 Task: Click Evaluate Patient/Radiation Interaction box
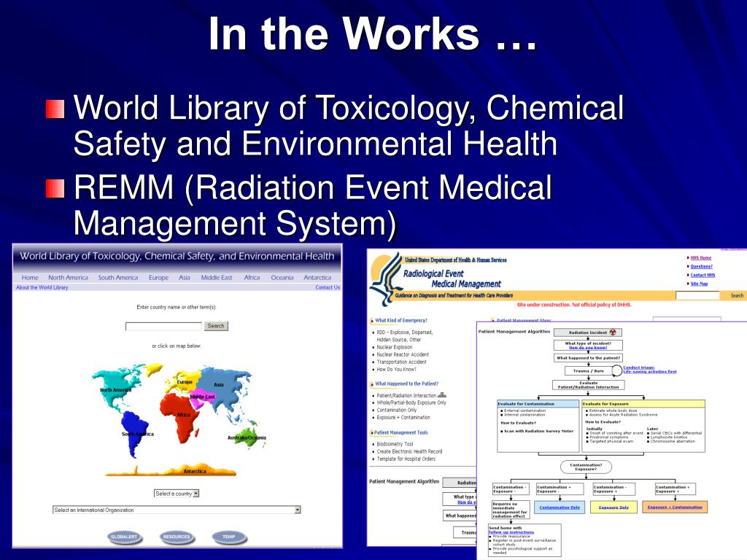coord(589,385)
